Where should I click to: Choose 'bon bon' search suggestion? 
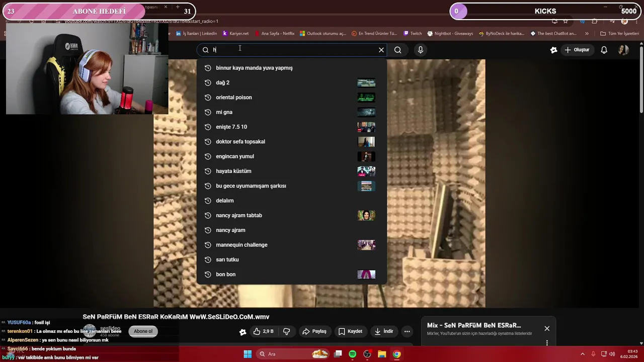click(292, 275)
